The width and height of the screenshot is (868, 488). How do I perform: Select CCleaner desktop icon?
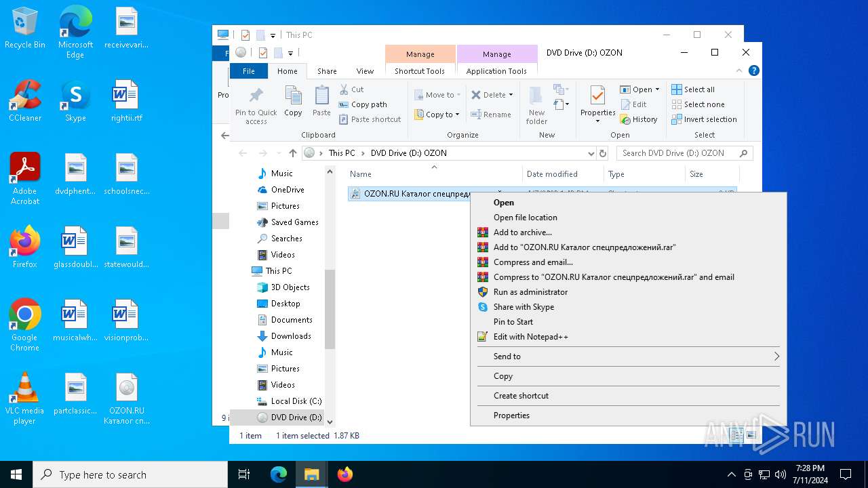pyautogui.click(x=25, y=101)
